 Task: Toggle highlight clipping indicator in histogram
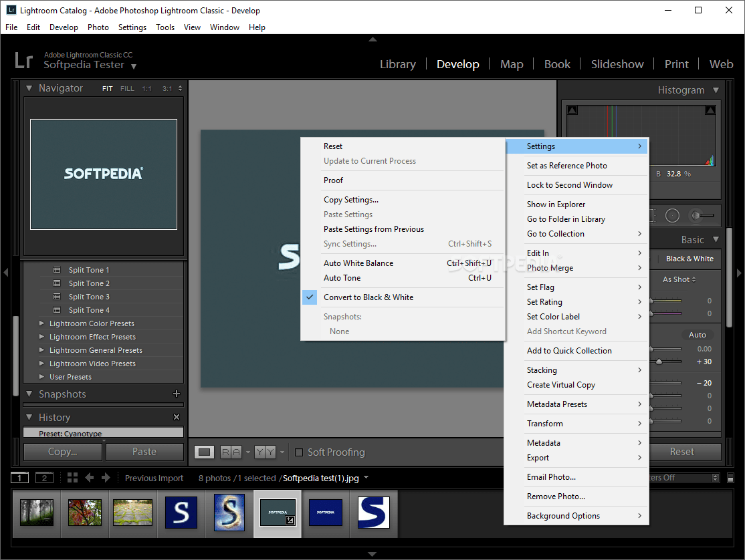[x=710, y=110]
